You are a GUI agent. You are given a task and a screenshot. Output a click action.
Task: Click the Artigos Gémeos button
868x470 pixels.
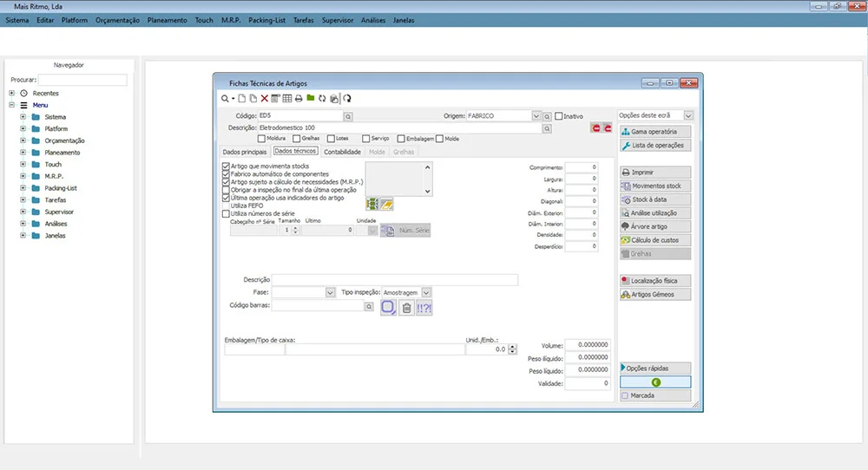coord(655,295)
